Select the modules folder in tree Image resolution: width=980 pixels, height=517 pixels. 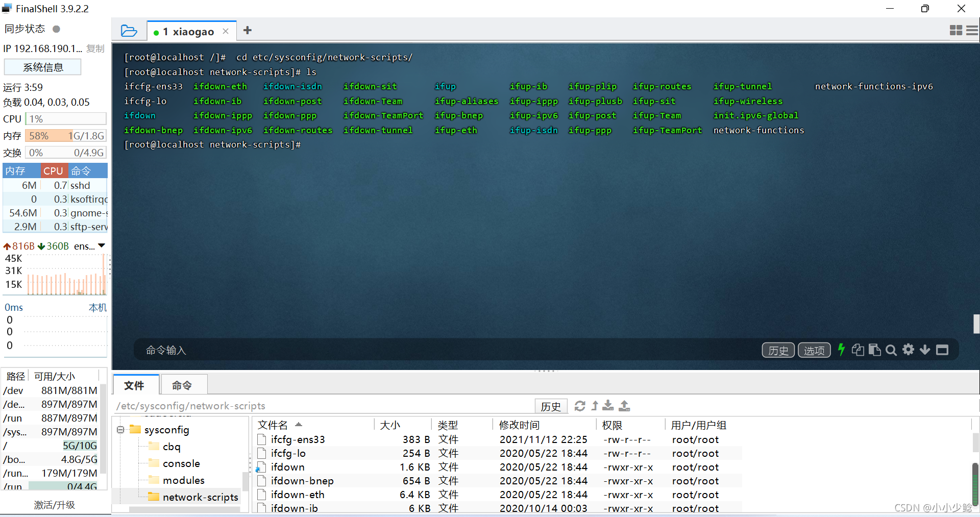coord(183,480)
